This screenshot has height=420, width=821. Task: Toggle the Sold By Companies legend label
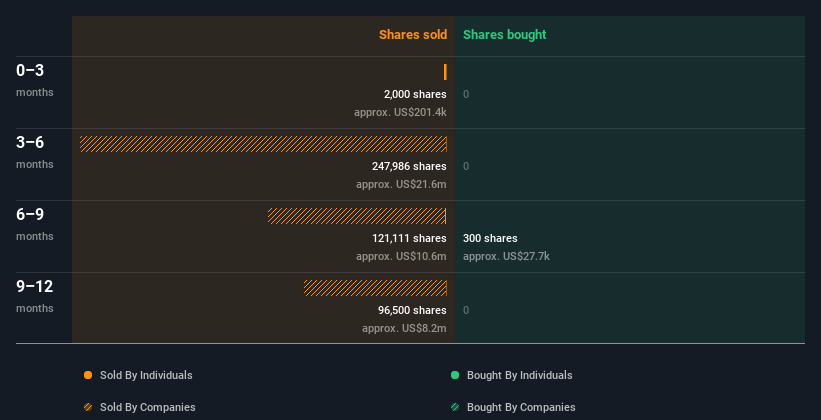coord(148,407)
